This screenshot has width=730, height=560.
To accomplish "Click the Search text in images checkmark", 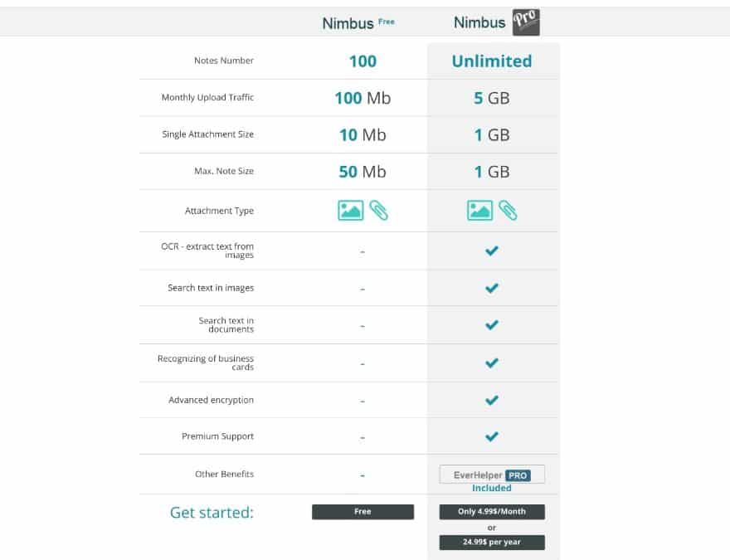I will pos(492,288).
